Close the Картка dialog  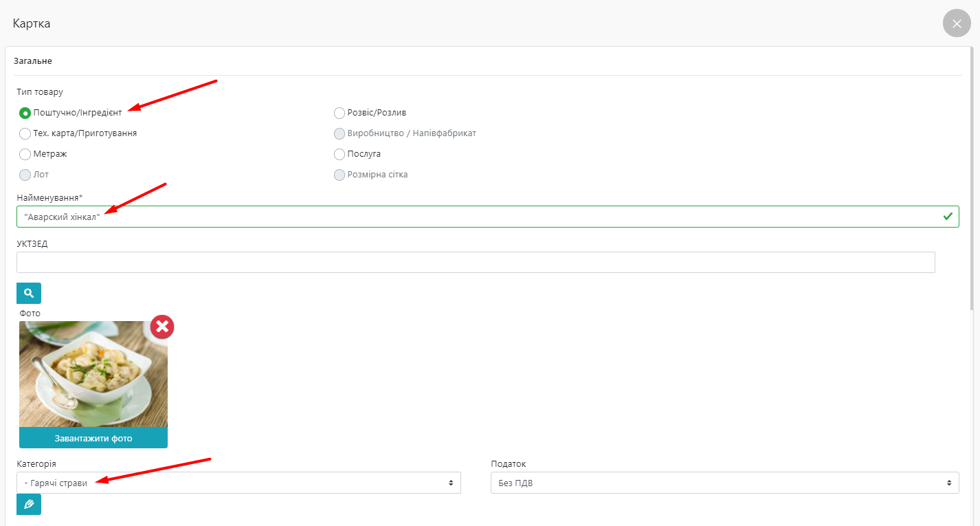tap(957, 23)
